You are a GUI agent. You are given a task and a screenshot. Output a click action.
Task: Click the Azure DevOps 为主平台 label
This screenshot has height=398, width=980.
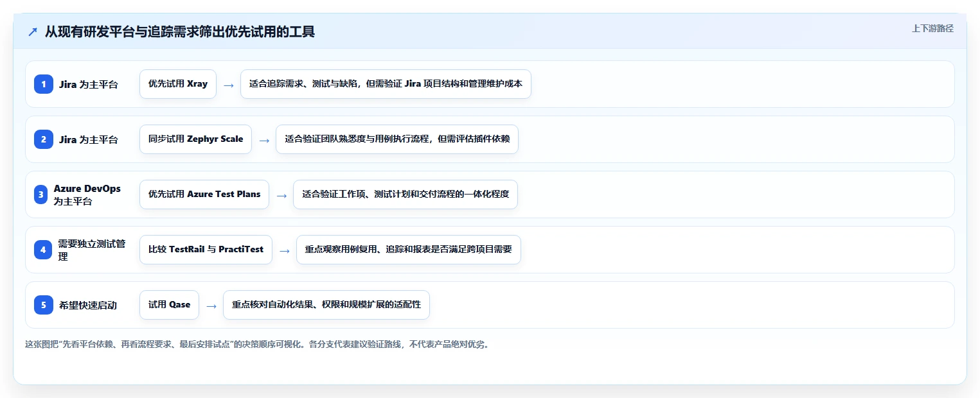tap(87, 195)
